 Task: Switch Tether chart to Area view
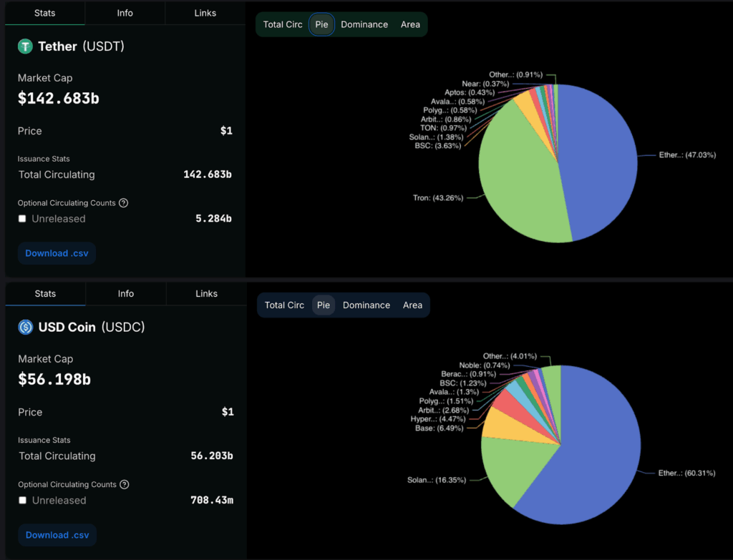410,24
